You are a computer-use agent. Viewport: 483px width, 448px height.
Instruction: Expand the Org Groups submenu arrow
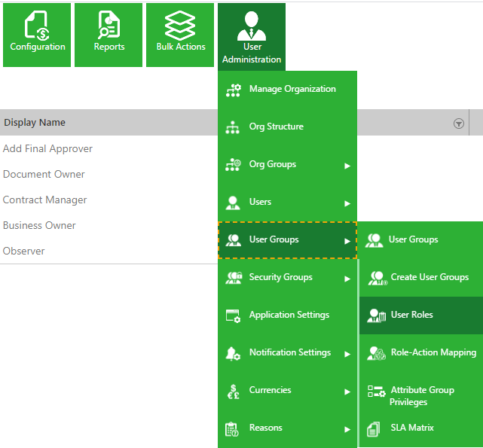click(x=347, y=165)
